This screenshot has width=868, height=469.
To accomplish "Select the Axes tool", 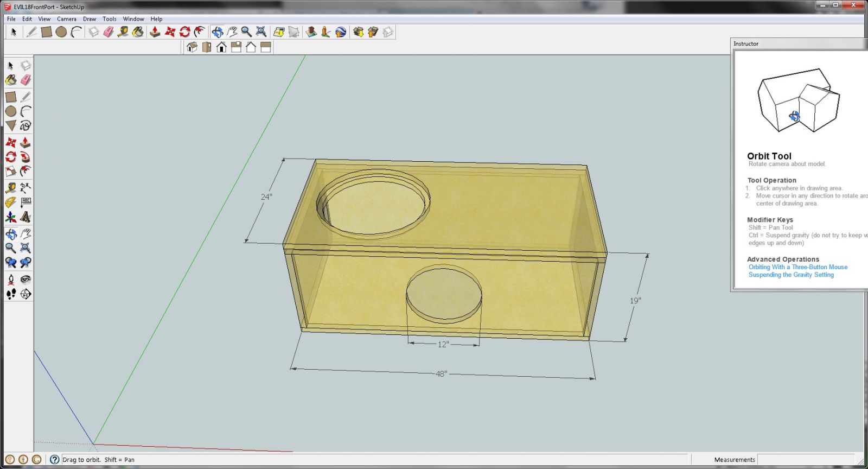I will [10, 218].
